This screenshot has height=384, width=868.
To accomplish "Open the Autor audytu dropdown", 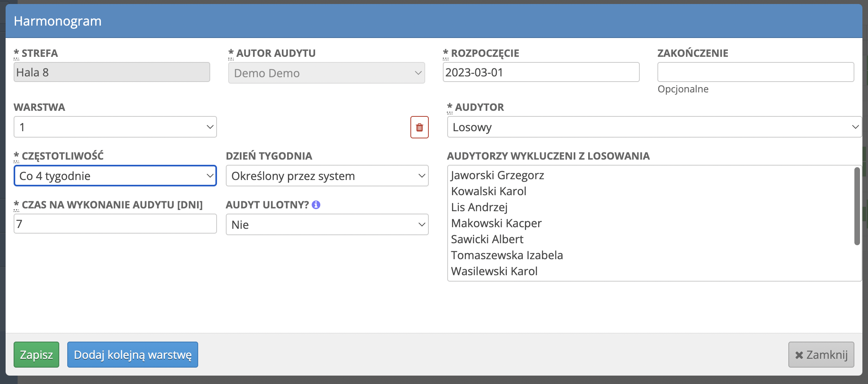I will (326, 73).
